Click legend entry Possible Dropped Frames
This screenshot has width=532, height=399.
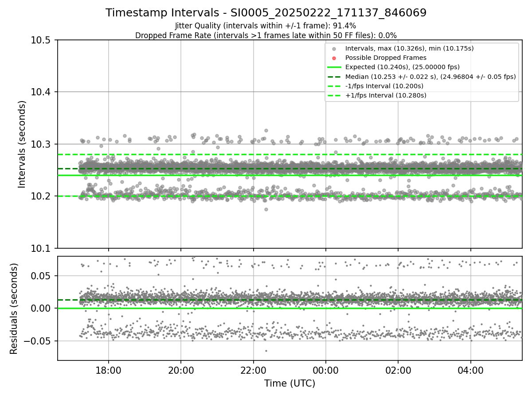(x=386, y=58)
